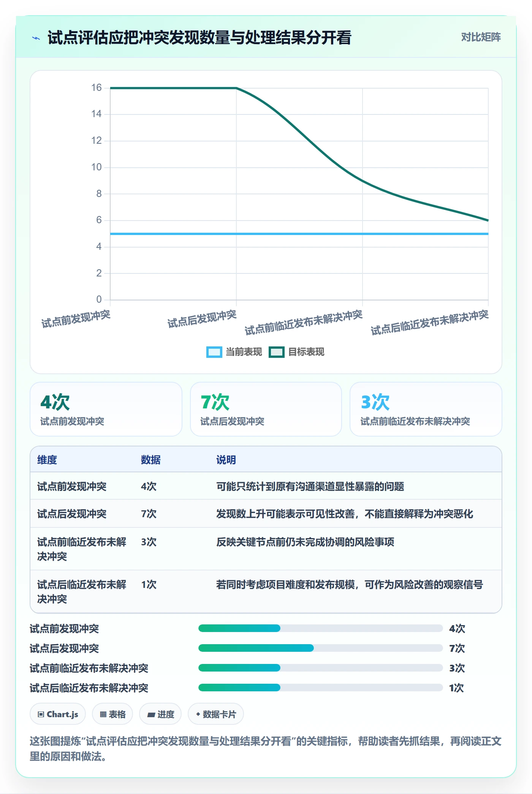
Task: Click the 1次 value in the table
Action: click(149, 584)
